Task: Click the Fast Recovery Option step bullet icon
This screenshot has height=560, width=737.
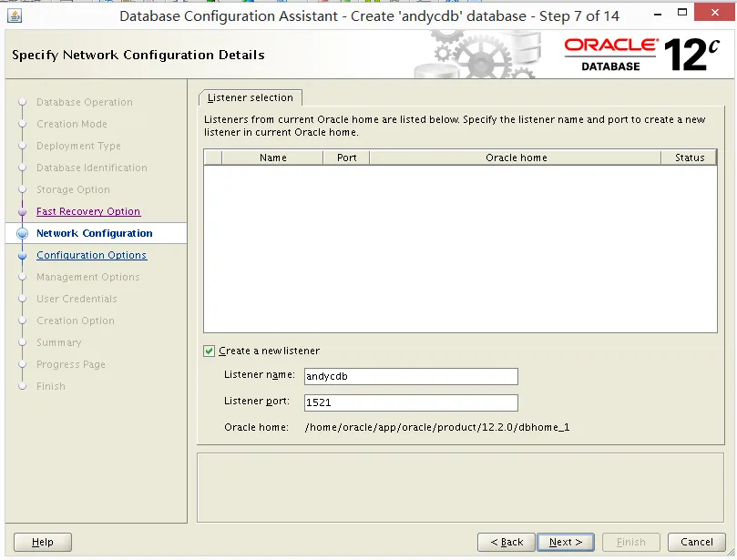Action: coord(22,212)
